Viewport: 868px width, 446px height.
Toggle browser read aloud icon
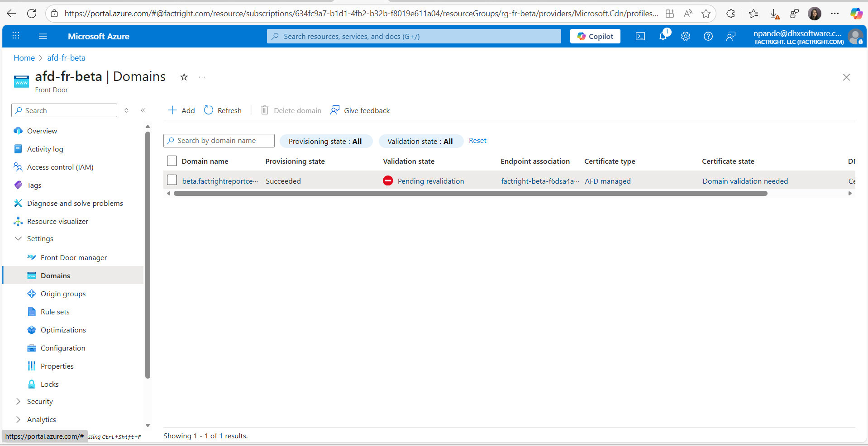coord(688,14)
